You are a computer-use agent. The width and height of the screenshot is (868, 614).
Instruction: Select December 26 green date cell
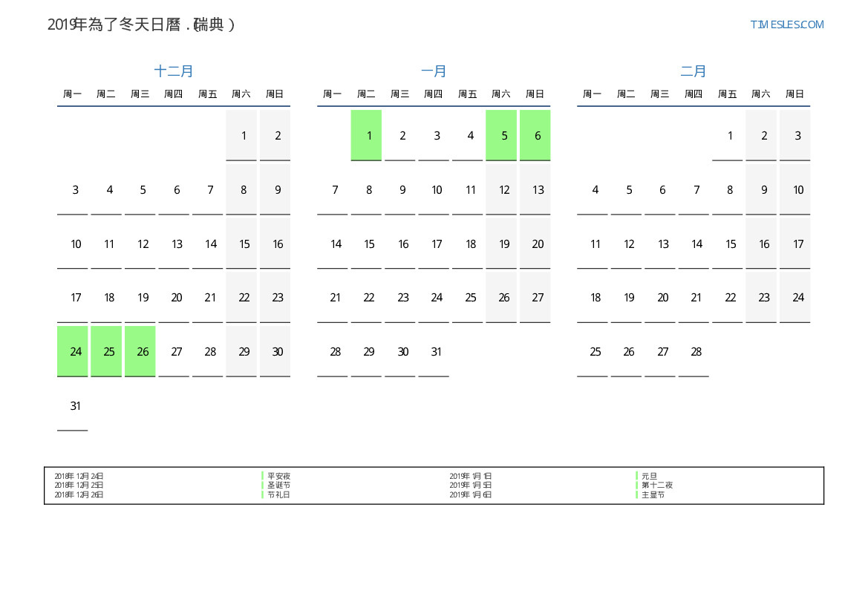click(143, 351)
